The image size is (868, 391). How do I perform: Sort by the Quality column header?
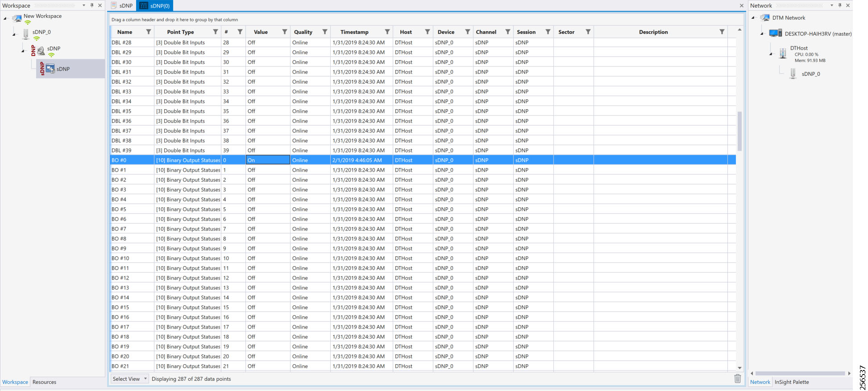coord(303,32)
